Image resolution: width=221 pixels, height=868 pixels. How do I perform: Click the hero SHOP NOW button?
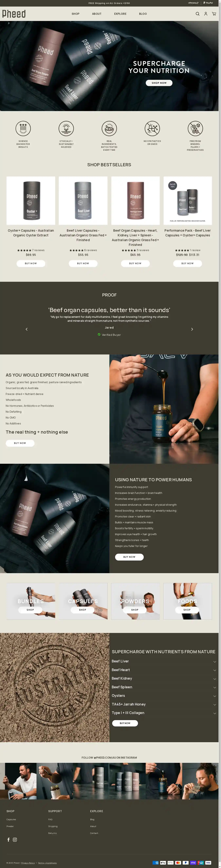click(x=159, y=83)
